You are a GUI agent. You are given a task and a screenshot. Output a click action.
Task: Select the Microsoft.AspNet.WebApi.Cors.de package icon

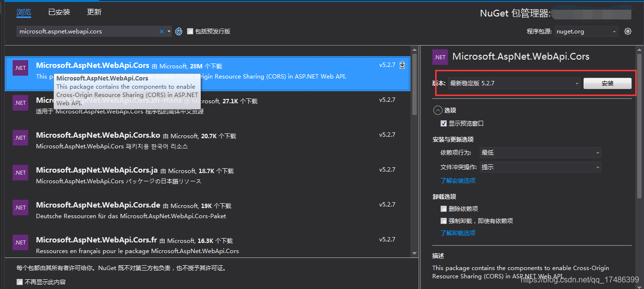pyautogui.click(x=20, y=208)
